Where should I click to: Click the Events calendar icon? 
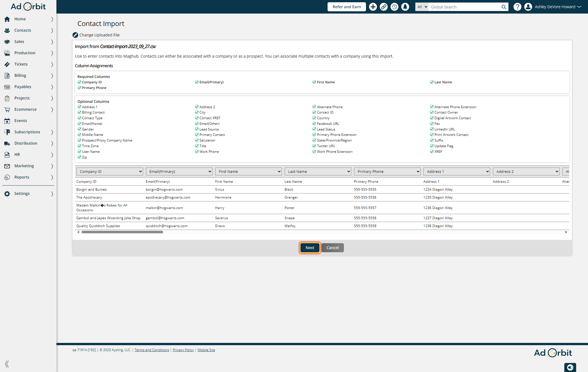tap(7, 121)
